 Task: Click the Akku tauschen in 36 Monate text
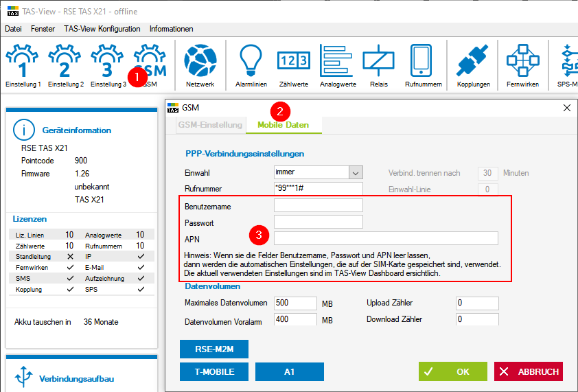click(67, 322)
